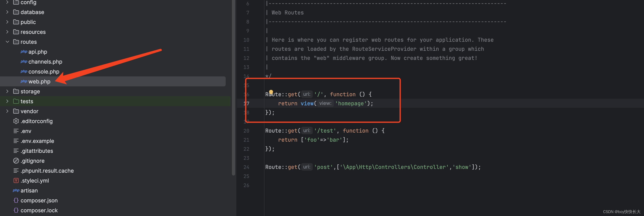Click the text file icon beside .env
Screen dimensions: 644x216
(16, 131)
